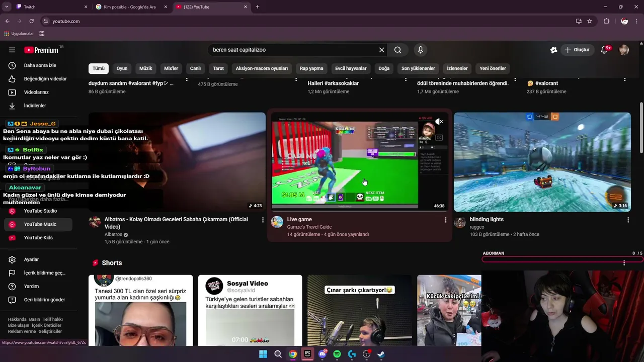The height and width of the screenshot is (362, 644).
Task: Open Geri bildirim gönder in sidebar
Action: [38, 300]
